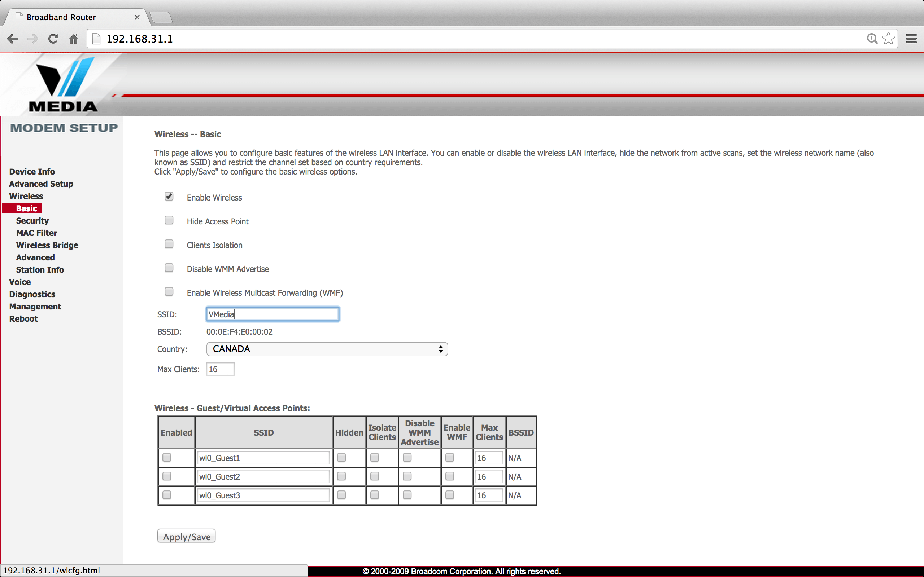Image resolution: width=924 pixels, height=577 pixels.
Task: Go to the browser home page
Action: 73,39
